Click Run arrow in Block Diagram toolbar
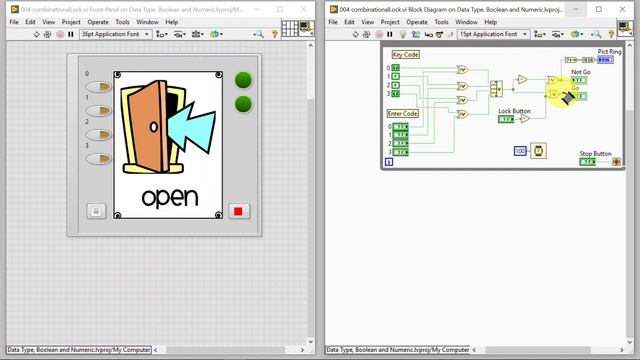The image size is (640, 360). click(356, 34)
